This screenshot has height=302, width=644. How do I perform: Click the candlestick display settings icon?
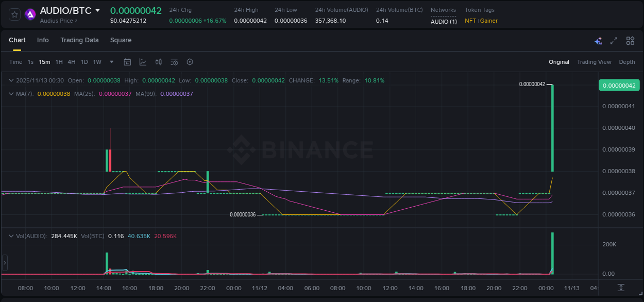click(158, 62)
